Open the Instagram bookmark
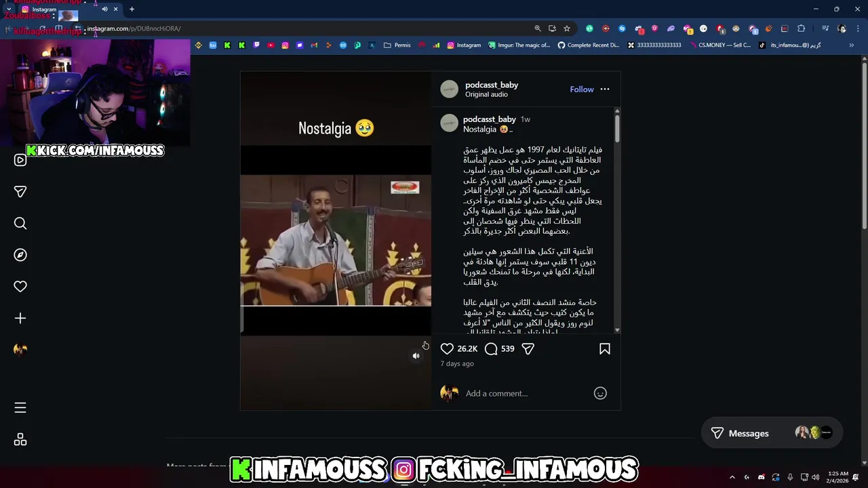 click(463, 45)
